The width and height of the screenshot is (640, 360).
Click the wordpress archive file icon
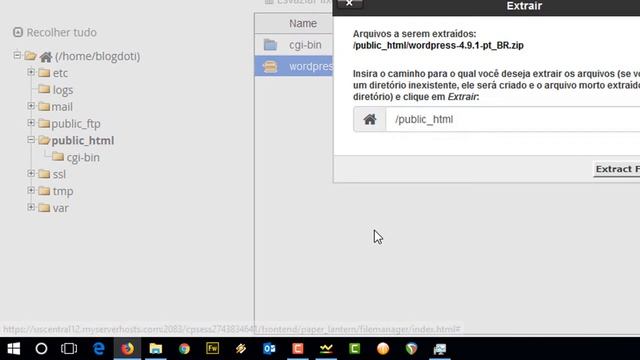270,66
